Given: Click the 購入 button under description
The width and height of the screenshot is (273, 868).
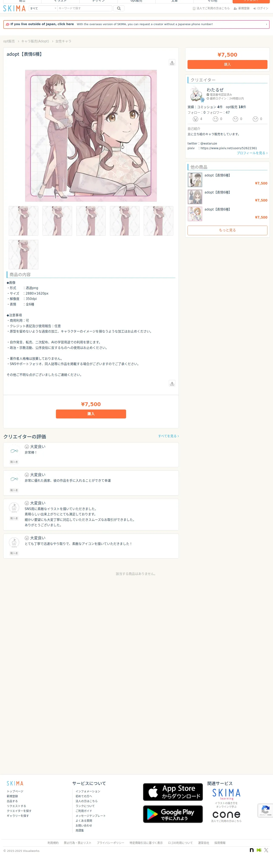Looking at the screenshot, I should point(91,414).
